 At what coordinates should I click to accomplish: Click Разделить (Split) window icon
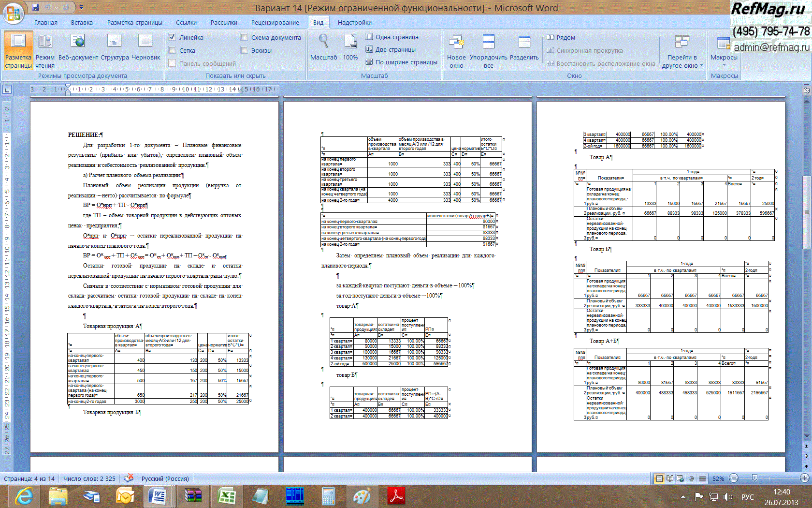tap(524, 48)
